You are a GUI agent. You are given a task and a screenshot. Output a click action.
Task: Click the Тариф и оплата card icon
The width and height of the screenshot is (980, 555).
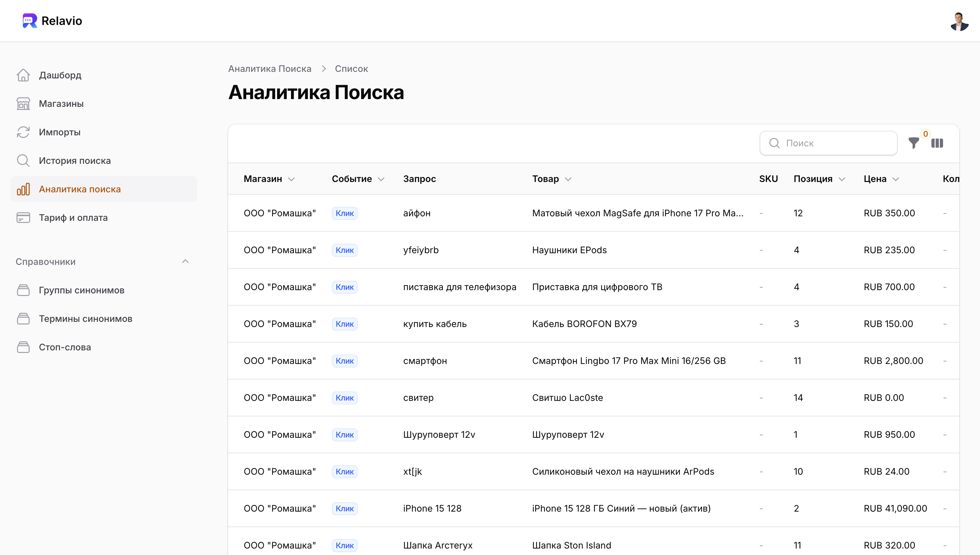(23, 218)
